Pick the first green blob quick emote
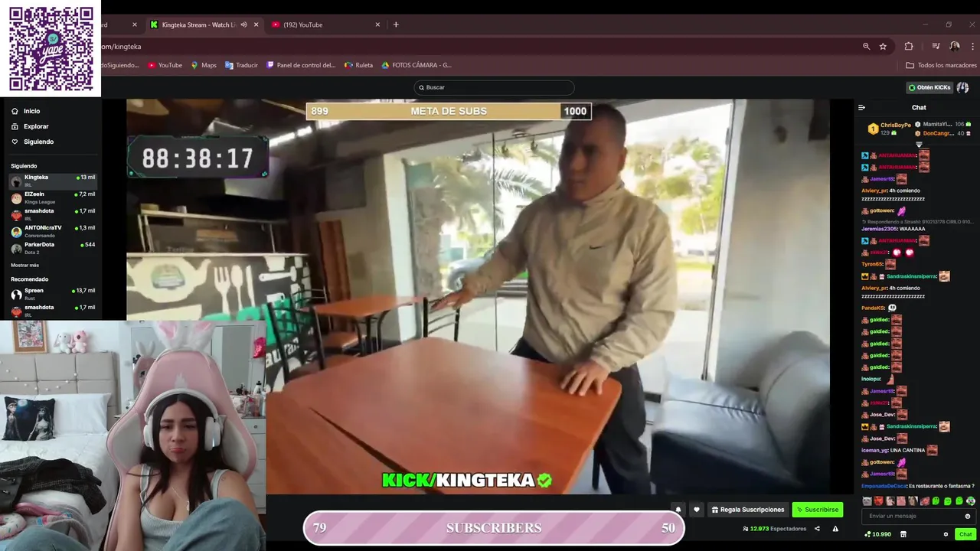Image resolution: width=980 pixels, height=551 pixels. pyautogui.click(x=936, y=501)
